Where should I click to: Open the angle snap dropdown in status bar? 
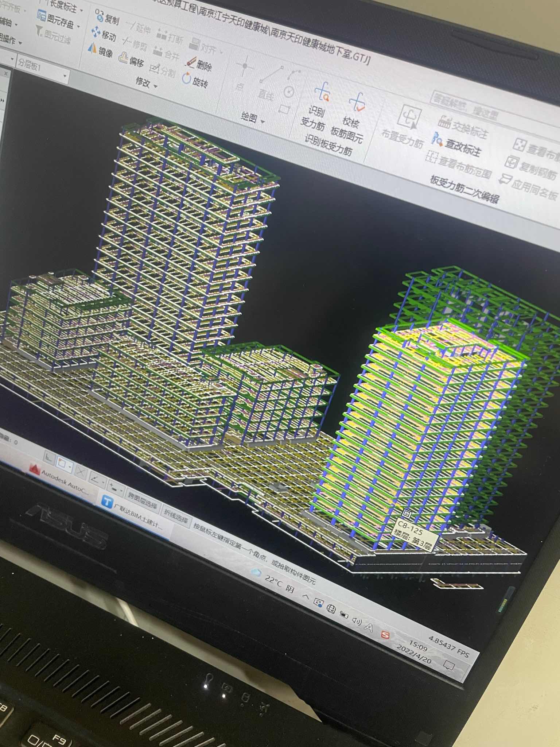click(x=104, y=481)
